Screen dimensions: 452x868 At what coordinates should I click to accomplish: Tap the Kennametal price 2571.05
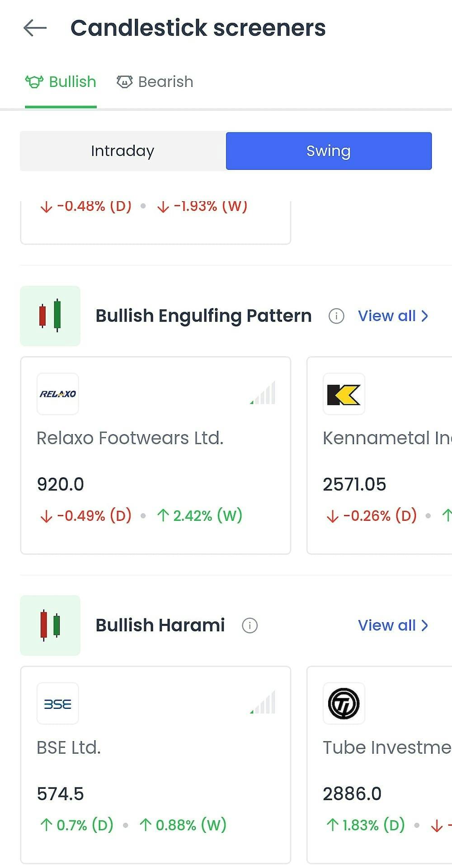(x=354, y=484)
